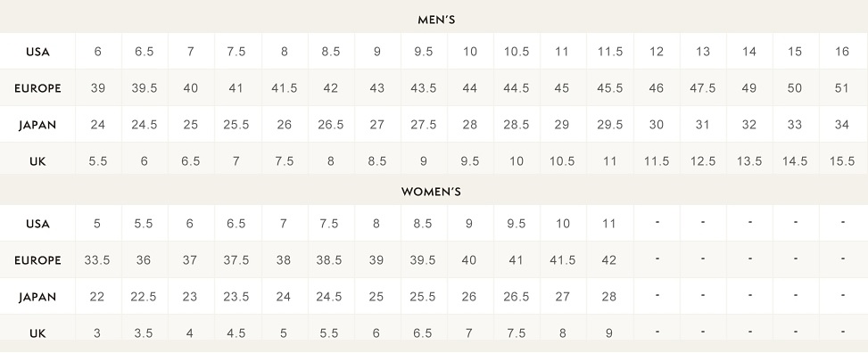The image size is (868, 353).
Task: Select women's EUROPE row label
Action: click(37, 260)
